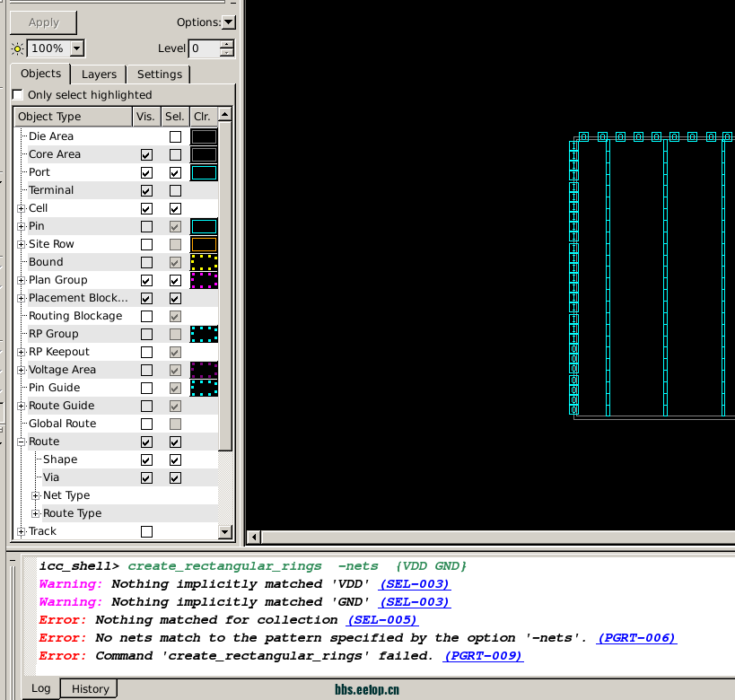This screenshot has width=735, height=700.
Task: Expand the Route Type node
Action: click(36, 513)
